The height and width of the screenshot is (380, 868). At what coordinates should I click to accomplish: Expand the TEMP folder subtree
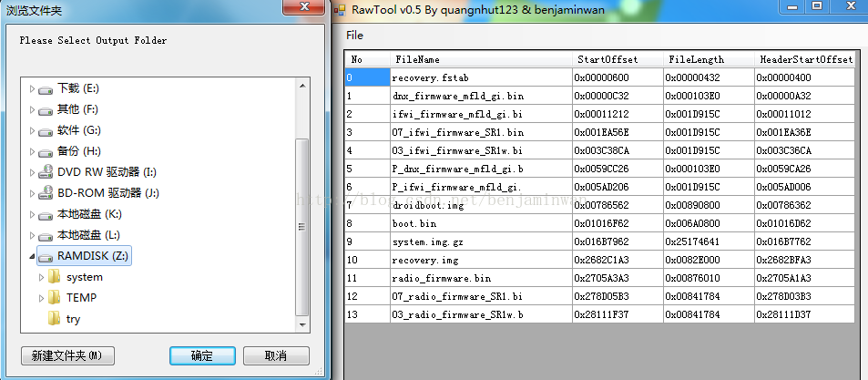click(x=41, y=298)
